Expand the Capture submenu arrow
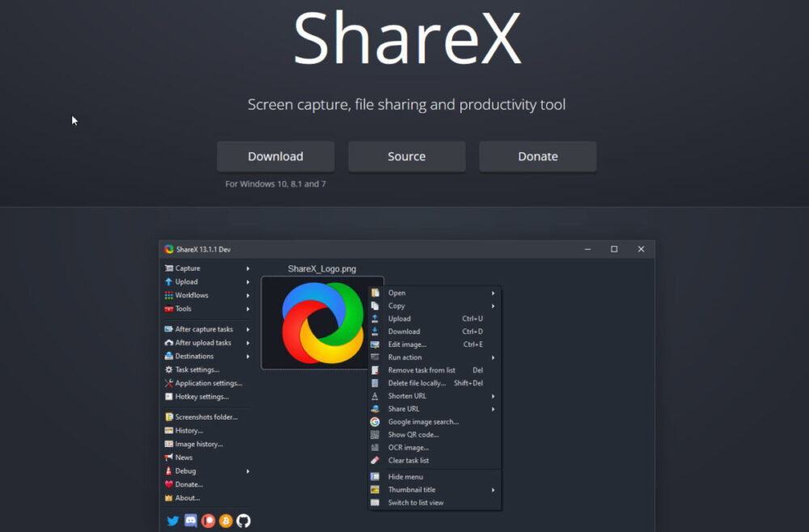This screenshot has height=532, width=809. click(248, 268)
